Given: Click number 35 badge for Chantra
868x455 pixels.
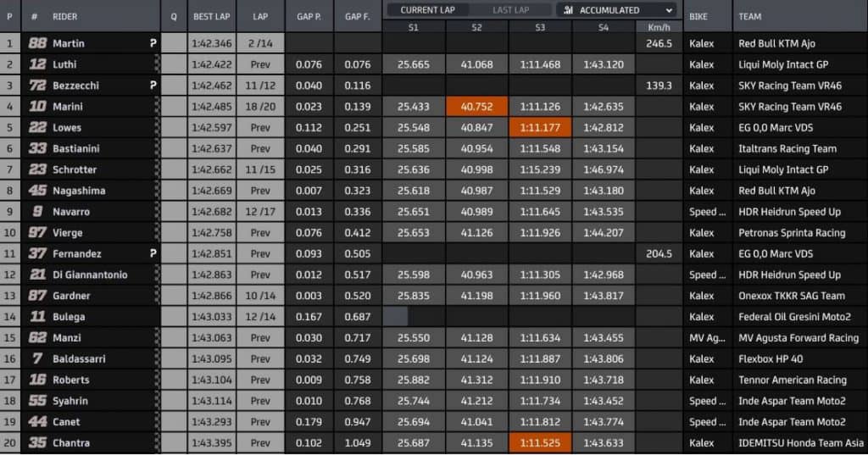Looking at the screenshot, I should click(x=37, y=443).
